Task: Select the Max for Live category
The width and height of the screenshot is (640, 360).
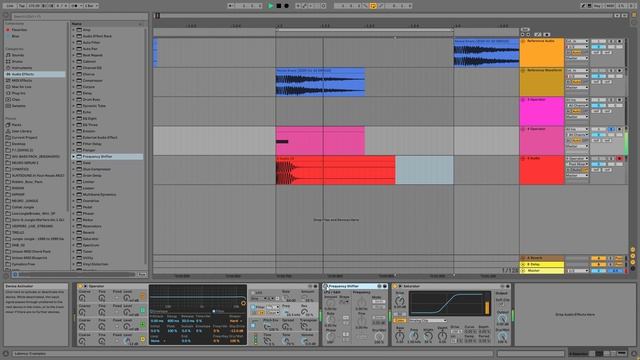Action: [22, 87]
